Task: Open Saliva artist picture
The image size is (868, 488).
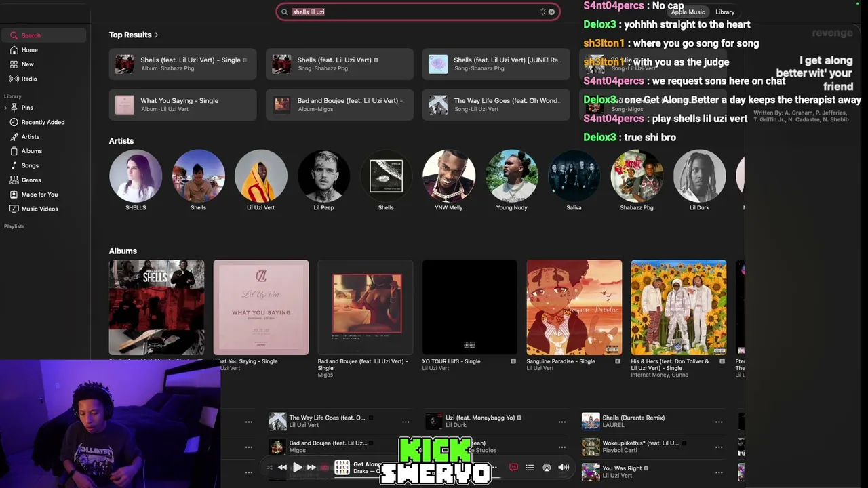Action: click(x=574, y=176)
